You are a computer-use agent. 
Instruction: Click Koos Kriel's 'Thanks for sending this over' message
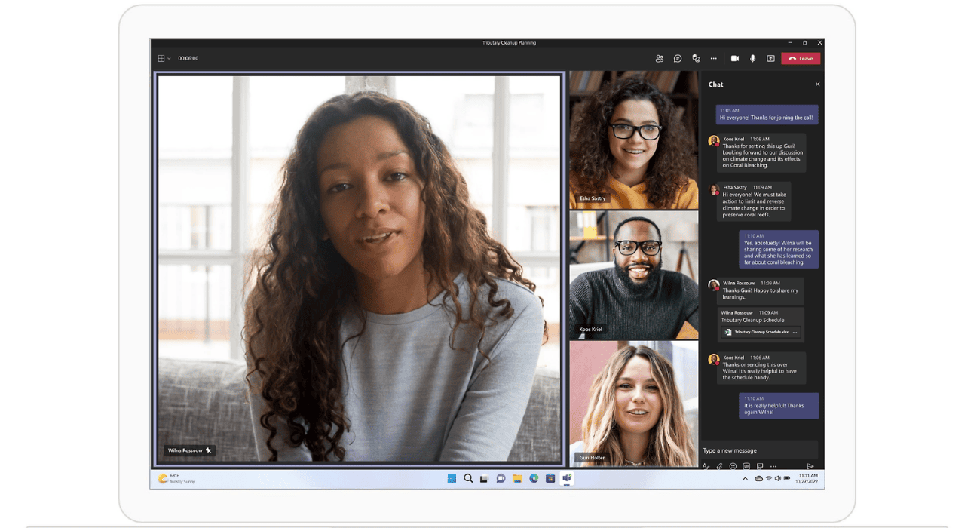click(762, 367)
